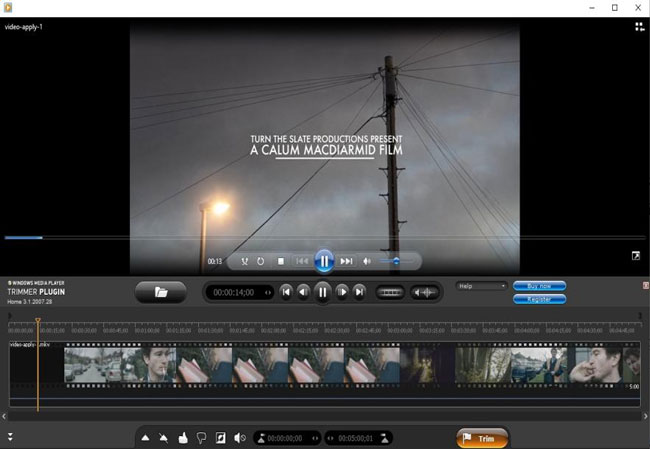Step one frame backward in Trimmer Plugin

coord(304,292)
